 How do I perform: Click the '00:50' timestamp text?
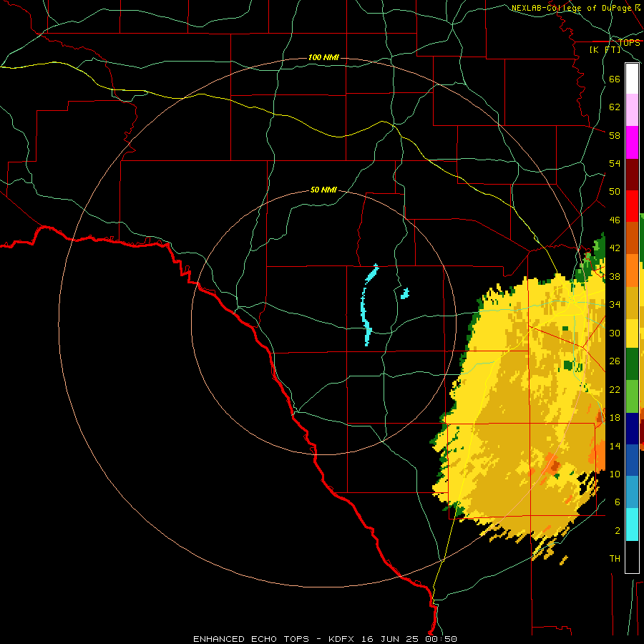point(442,639)
